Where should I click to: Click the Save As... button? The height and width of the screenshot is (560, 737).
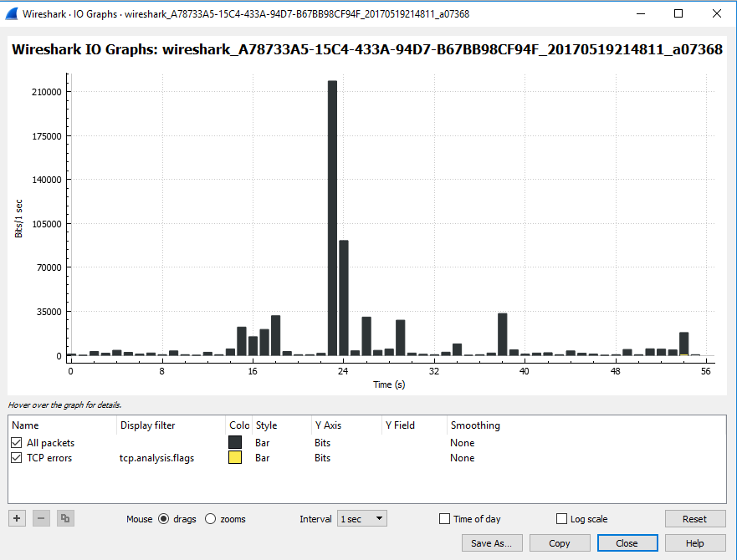click(x=492, y=543)
